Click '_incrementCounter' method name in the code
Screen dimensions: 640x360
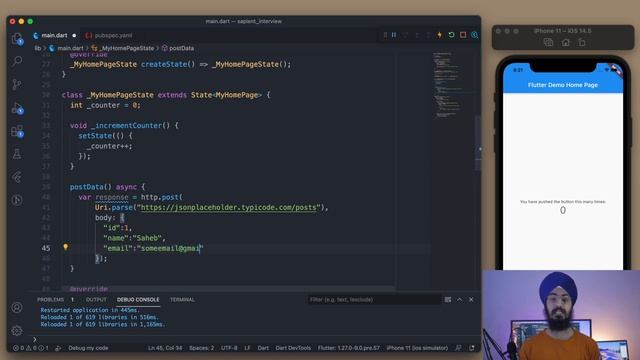click(126, 126)
